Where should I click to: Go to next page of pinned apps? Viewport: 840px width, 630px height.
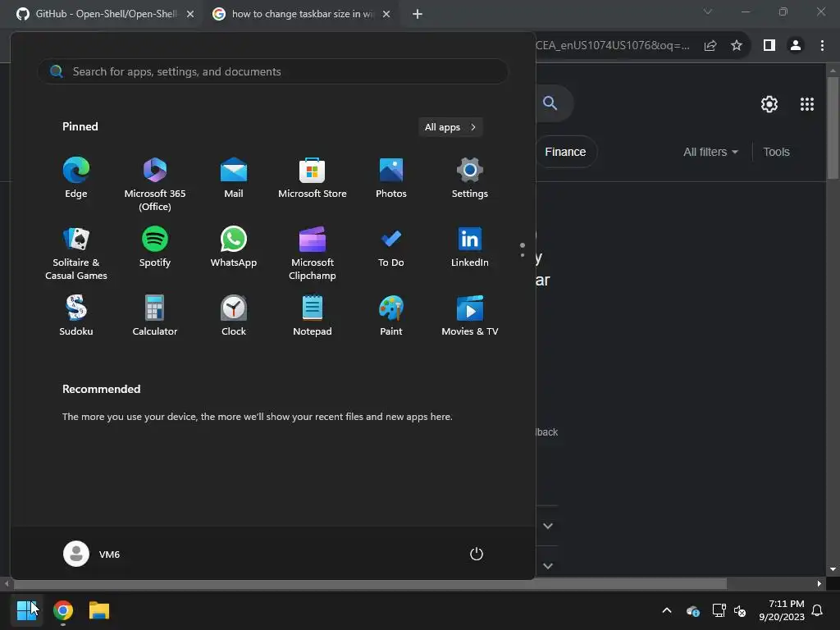pos(523,255)
